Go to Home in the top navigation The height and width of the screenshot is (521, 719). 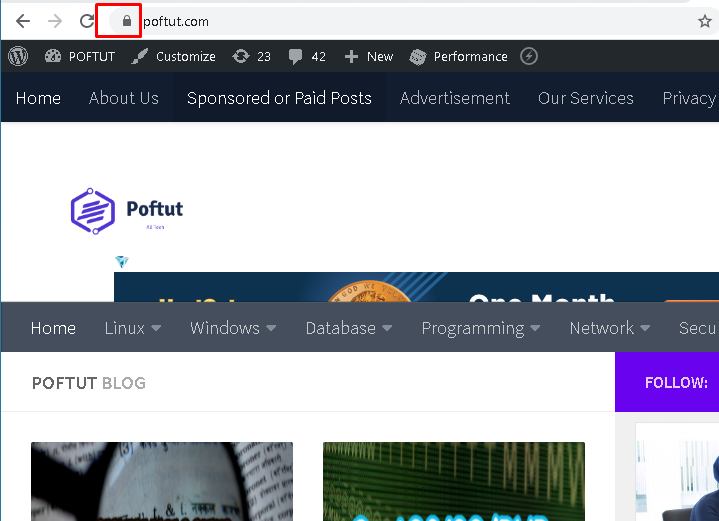38,98
